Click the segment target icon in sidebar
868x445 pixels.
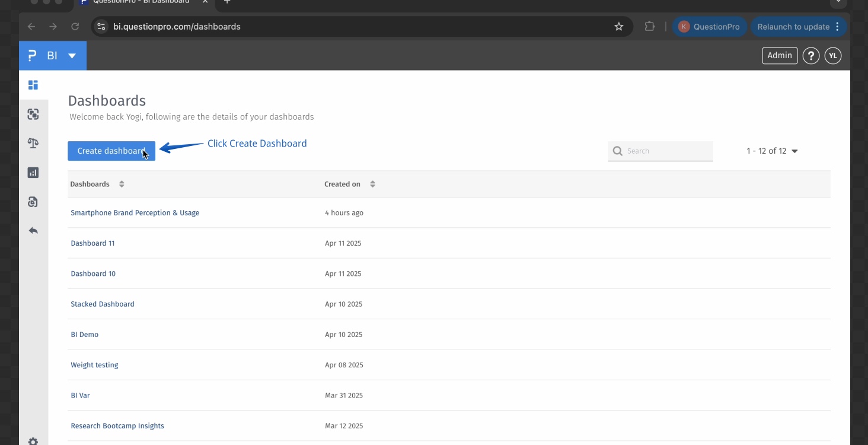click(33, 115)
